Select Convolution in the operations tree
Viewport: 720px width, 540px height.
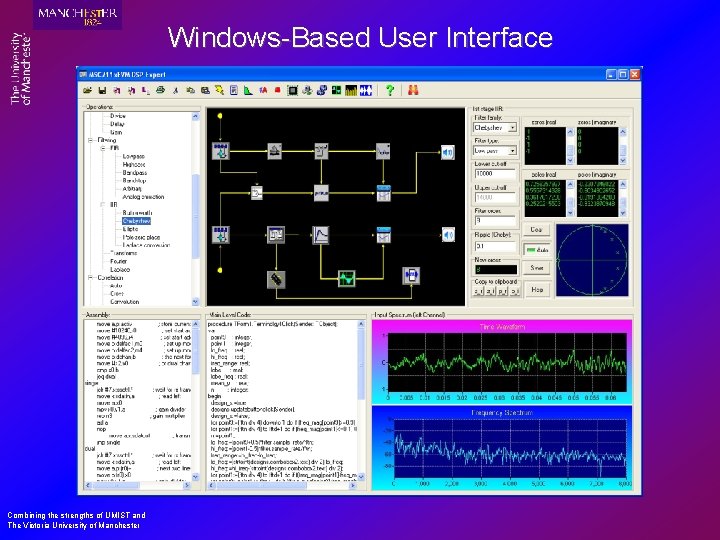tap(124, 302)
